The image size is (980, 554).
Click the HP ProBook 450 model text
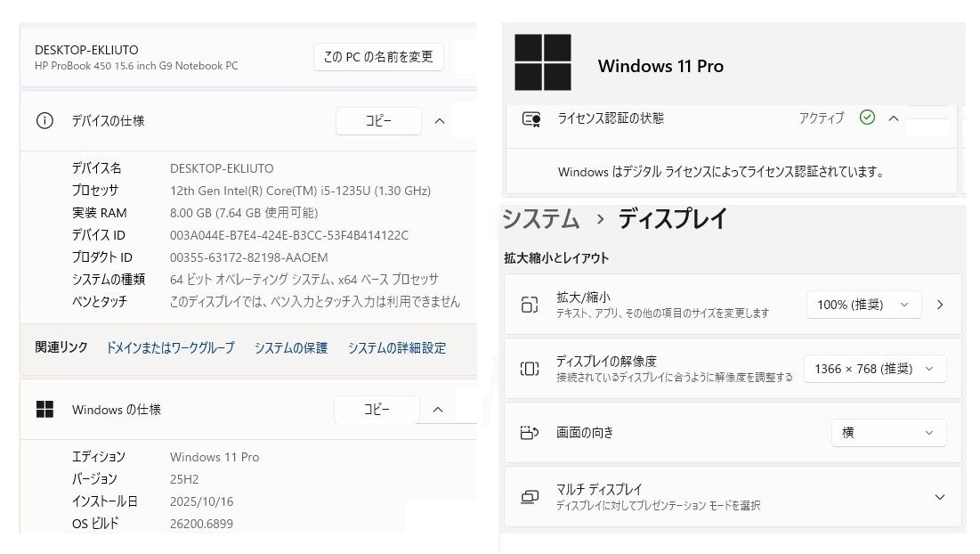click(136, 66)
